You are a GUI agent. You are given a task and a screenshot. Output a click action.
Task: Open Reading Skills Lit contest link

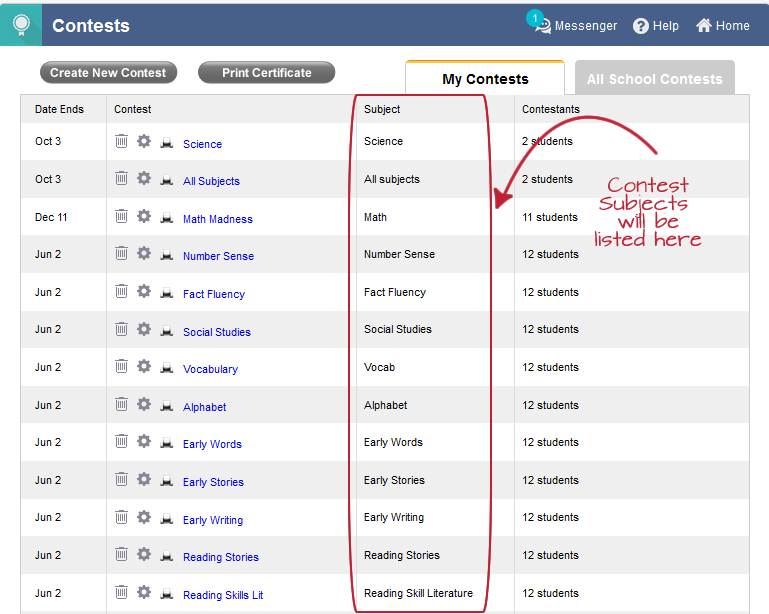(223, 595)
